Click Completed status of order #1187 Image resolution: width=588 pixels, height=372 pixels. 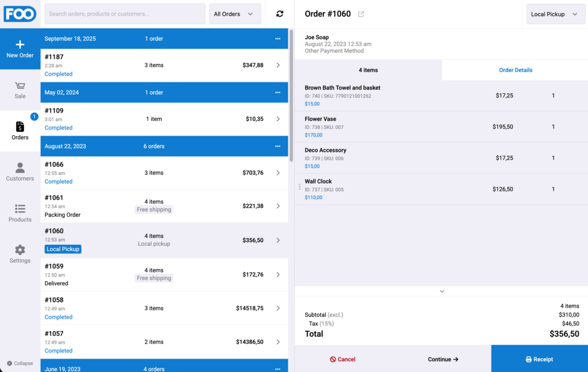click(59, 74)
